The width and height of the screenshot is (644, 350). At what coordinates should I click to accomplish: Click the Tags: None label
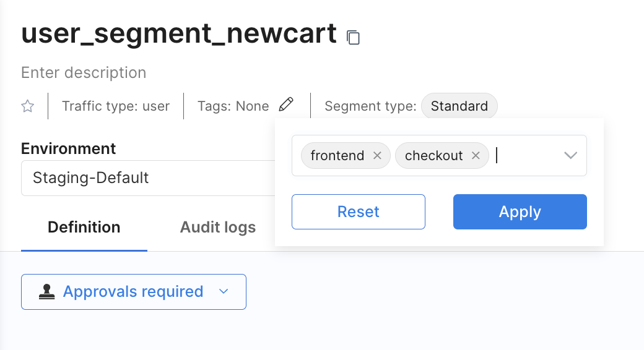pyautogui.click(x=233, y=106)
